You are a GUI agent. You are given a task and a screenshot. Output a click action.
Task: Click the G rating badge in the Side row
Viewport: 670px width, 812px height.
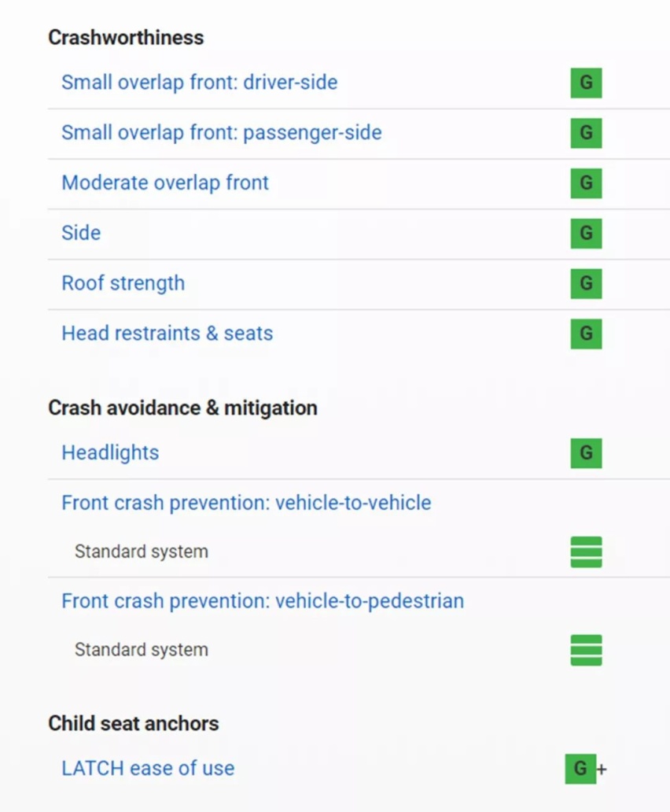pos(586,234)
